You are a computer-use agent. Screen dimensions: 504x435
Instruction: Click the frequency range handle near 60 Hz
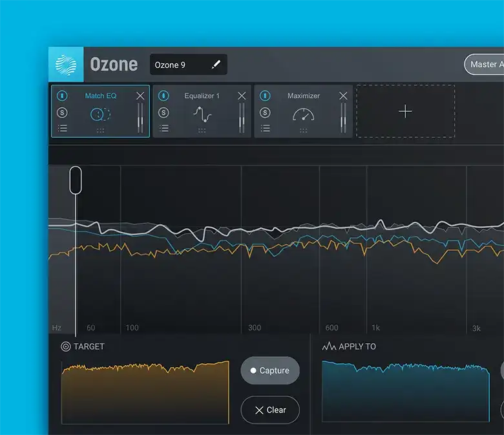pos(76,180)
